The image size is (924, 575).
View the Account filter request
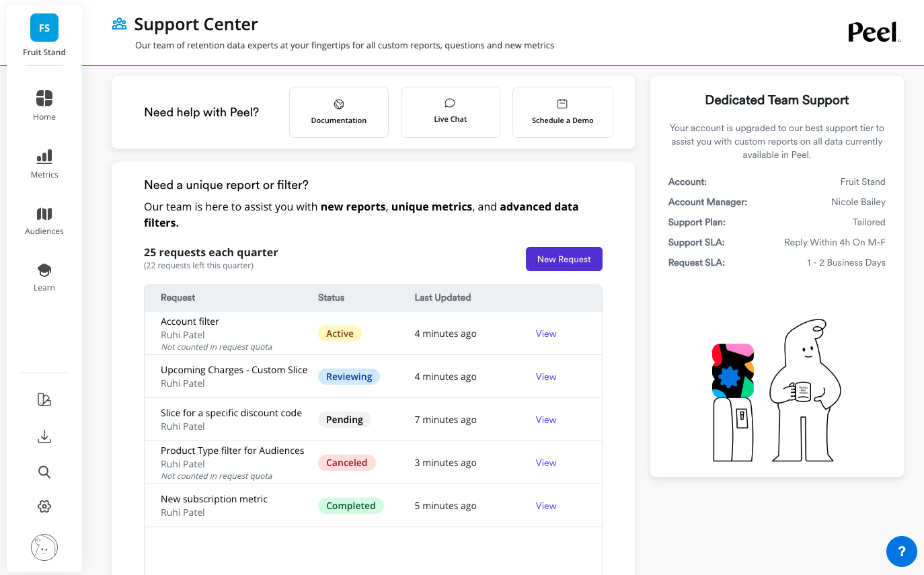(546, 334)
